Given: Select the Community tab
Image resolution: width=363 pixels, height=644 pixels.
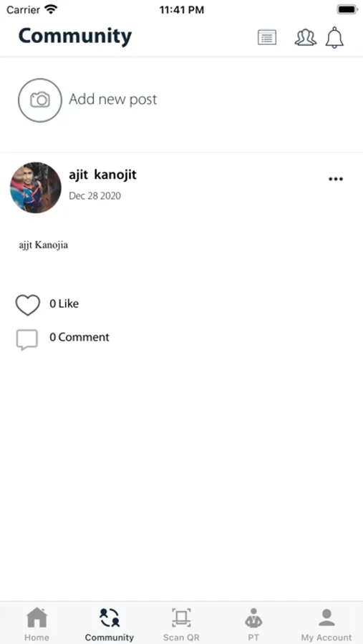Looking at the screenshot, I should point(110,624).
